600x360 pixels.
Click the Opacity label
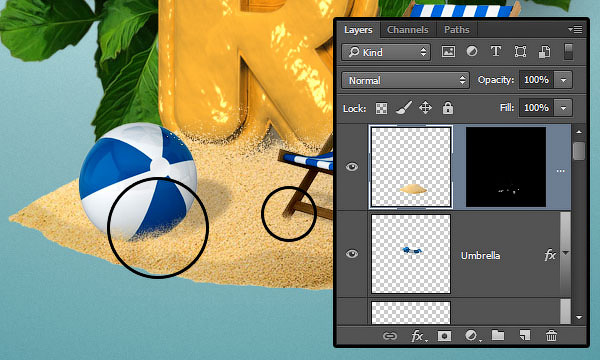[x=496, y=80]
